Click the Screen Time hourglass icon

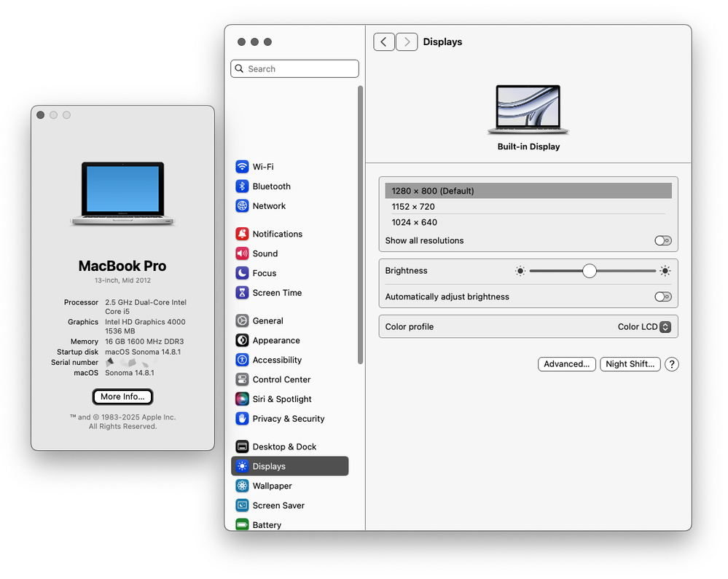[x=242, y=292]
